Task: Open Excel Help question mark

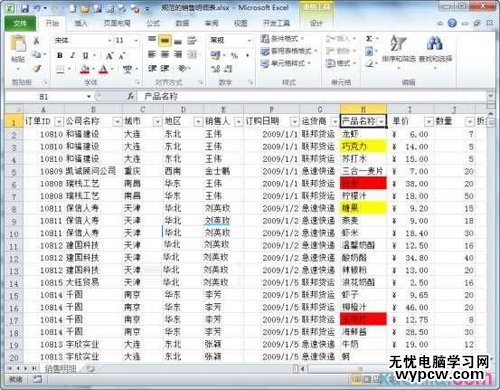Action: tap(452, 23)
